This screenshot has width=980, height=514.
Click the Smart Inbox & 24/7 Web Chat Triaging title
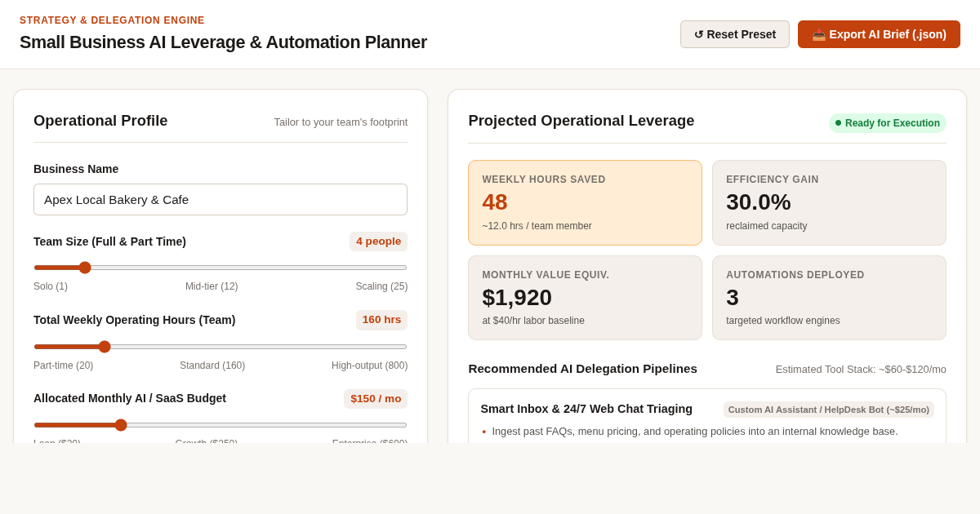(x=586, y=409)
